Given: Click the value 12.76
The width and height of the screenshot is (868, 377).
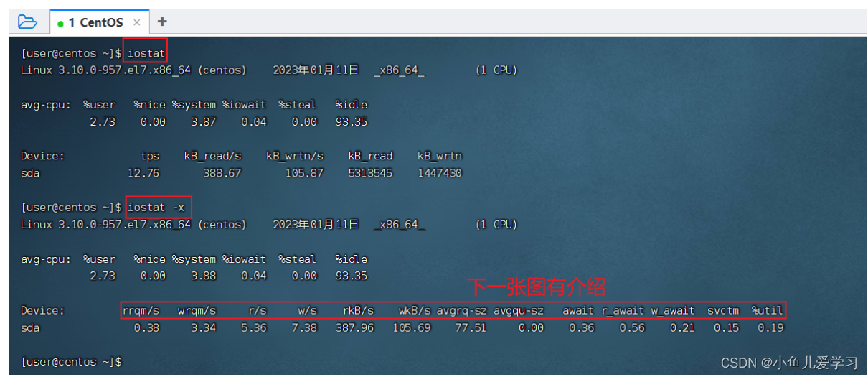Looking at the screenshot, I should (x=143, y=173).
